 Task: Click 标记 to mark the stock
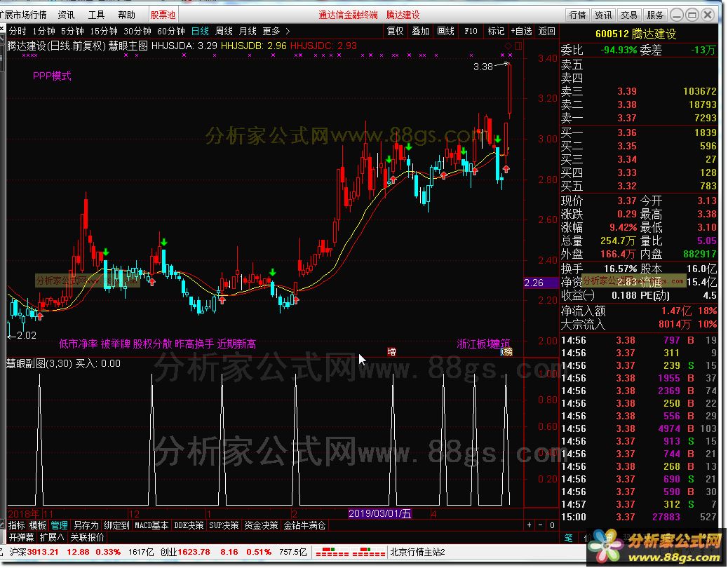tap(496, 31)
